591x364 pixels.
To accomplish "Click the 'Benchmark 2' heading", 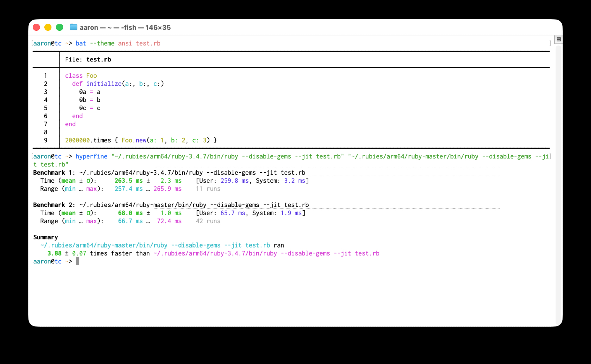I will tap(52, 205).
